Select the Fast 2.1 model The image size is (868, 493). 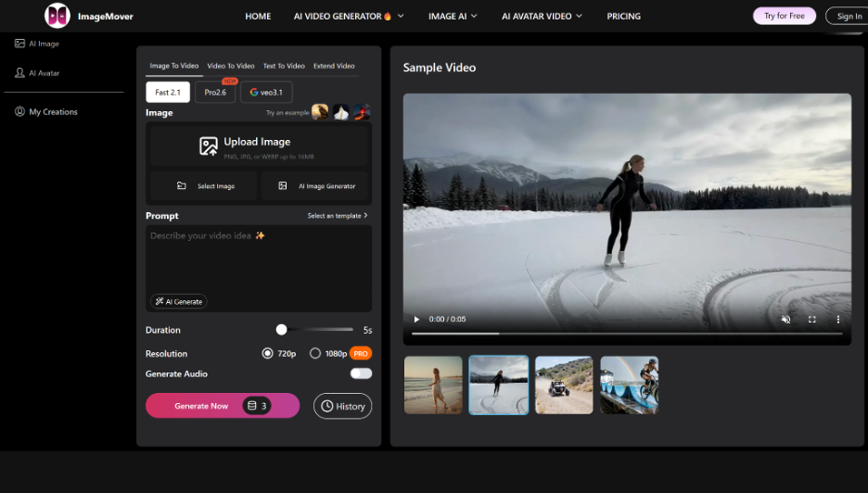tap(168, 92)
